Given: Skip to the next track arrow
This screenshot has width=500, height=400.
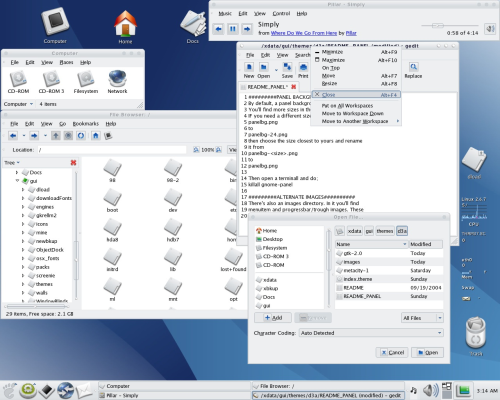Looking at the screenshot, I should point(247,29).
